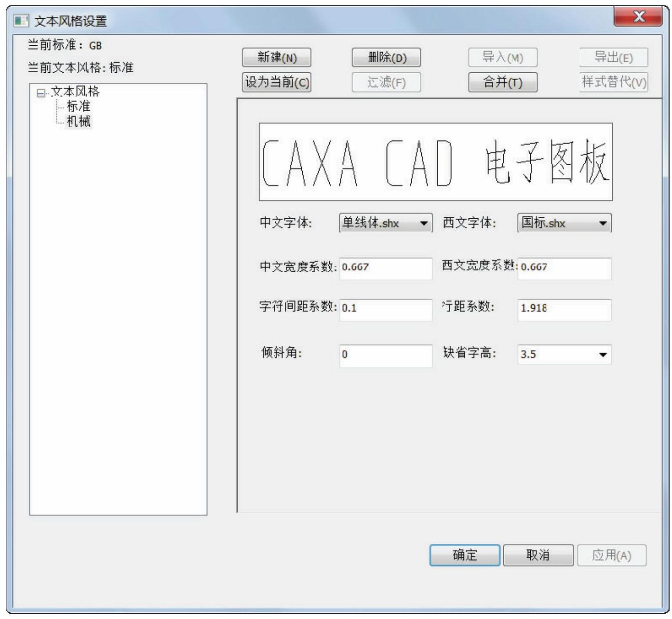Click the 当前文本风格: 标准 label

coord(81,67)
